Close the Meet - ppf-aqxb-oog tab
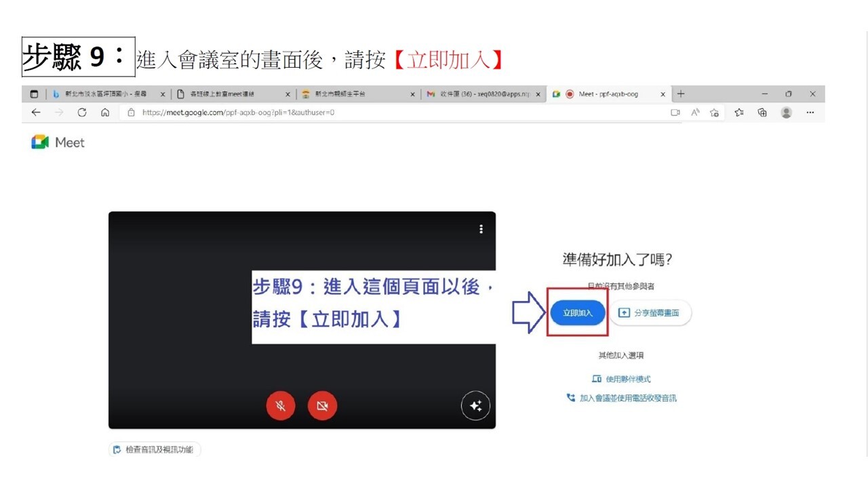Screen dimensions: 868x488 pos(663,94)
